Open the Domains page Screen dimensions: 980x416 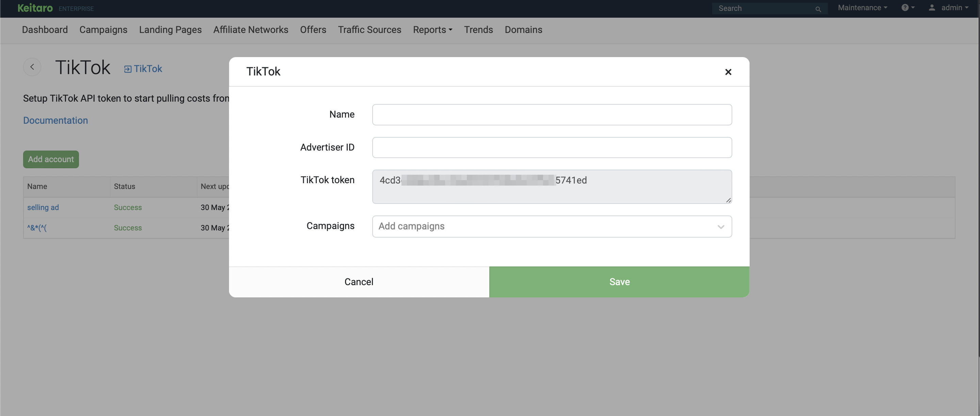523,30
